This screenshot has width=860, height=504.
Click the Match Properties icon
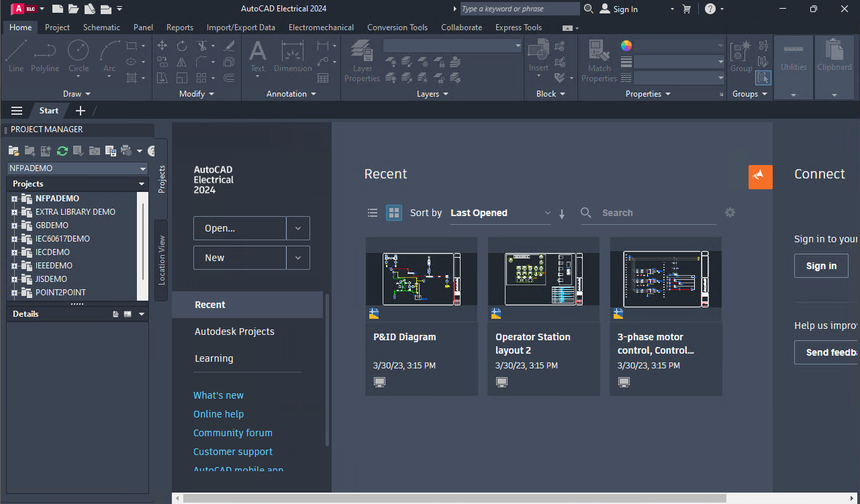599,60
